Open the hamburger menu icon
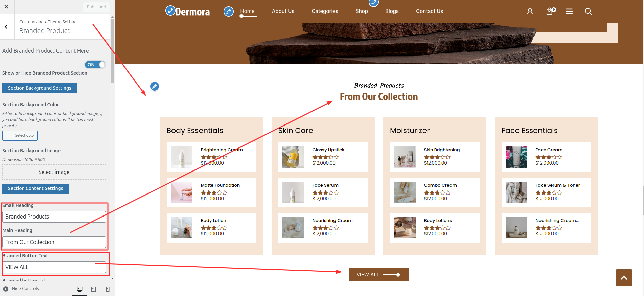Viewport: 644px width, 296px height. (x=569, y=12)
